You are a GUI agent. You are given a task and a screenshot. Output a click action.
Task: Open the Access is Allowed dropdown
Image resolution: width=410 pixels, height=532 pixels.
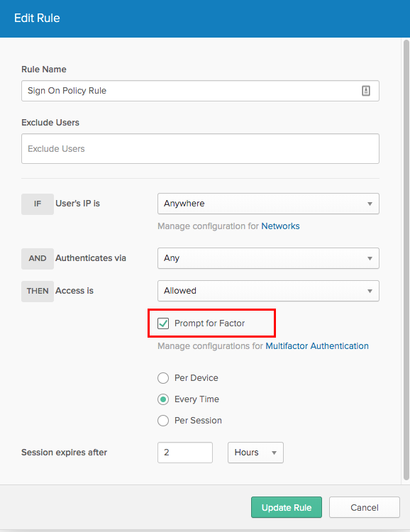[268, 291]
